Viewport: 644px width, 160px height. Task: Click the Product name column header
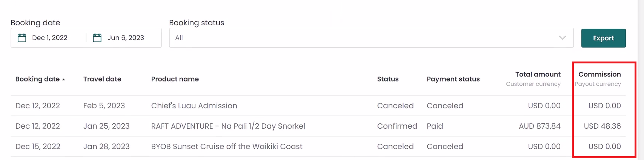pyautogui.click(x=175, y=79)
